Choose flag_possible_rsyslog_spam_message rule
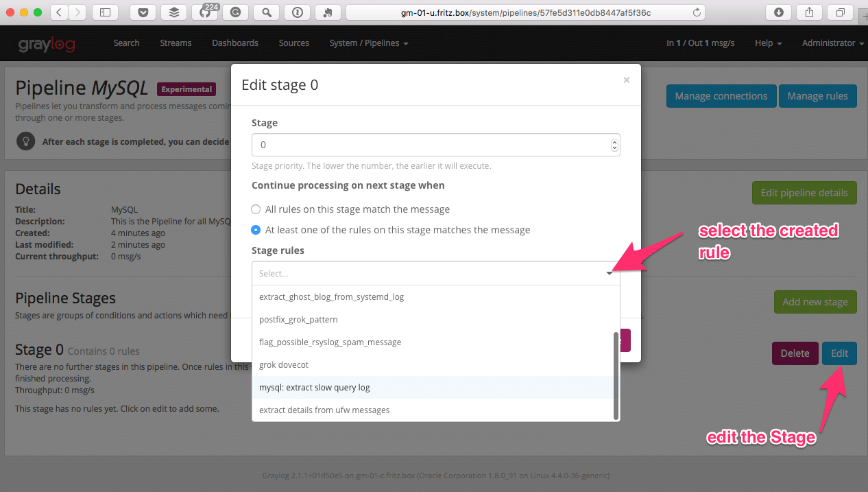This screenshot has width=868, height=492. click(435, 342)
